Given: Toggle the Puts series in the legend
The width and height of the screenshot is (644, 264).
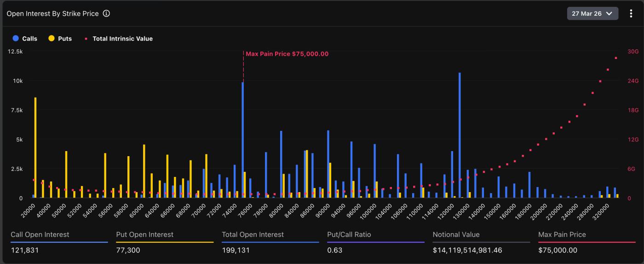Looking at the screenshot, I should coord(60,39).
